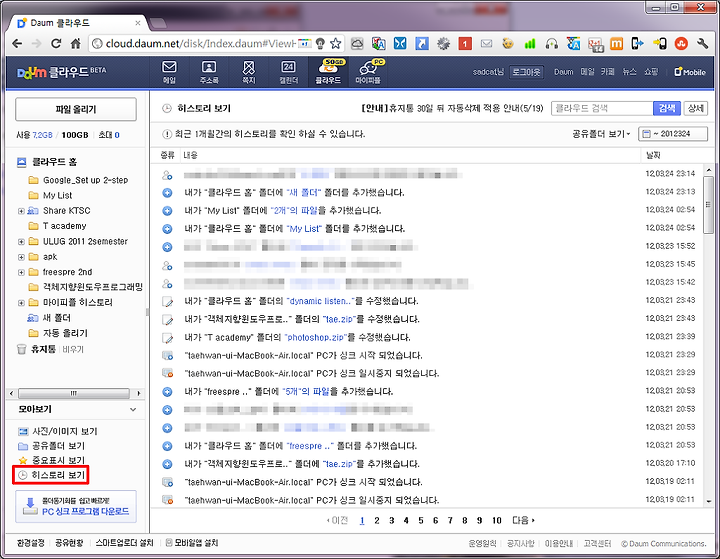Click the green signal bars extension icon
720x559 pixels.
530,44
